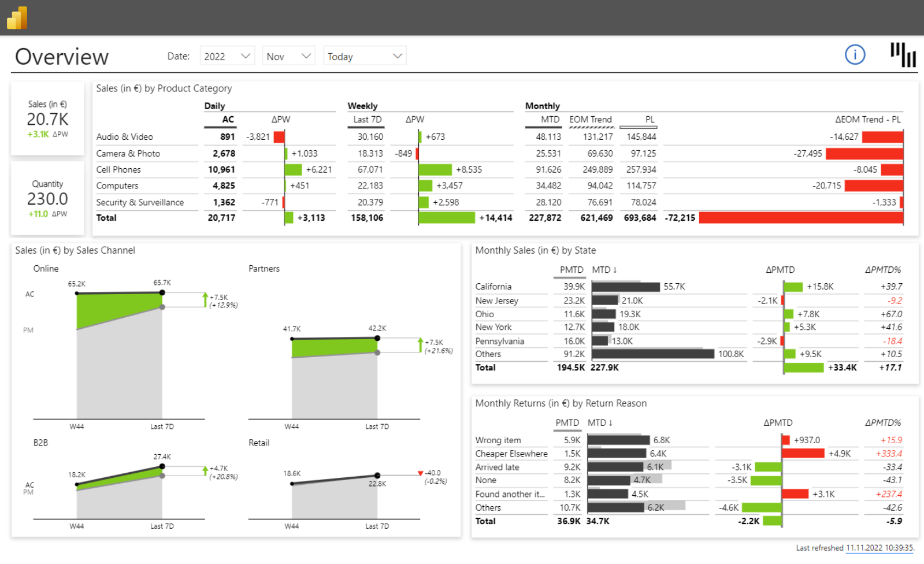Select the Sales 20.7K KPI card
This screenshot has width=924, height=564.
pos(47,119)
